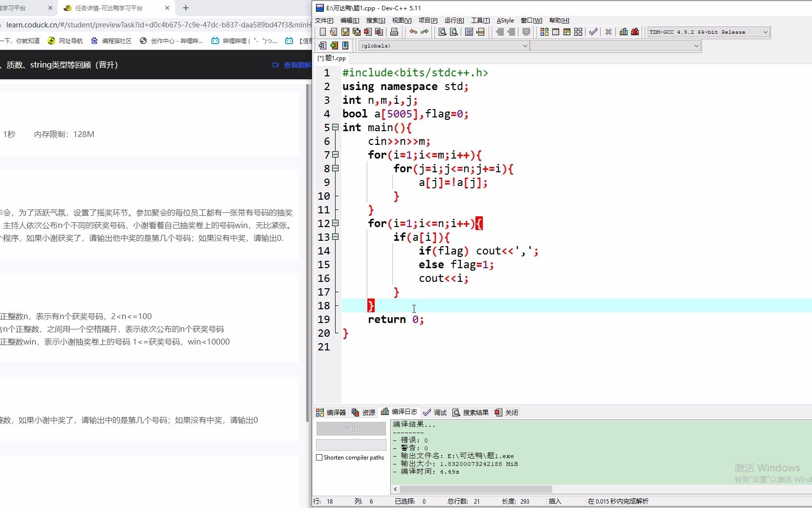The height and width of the screenshot is (508, 812).
Task: Switch to the 调试 bottom tab
Action: click(435, 413)
